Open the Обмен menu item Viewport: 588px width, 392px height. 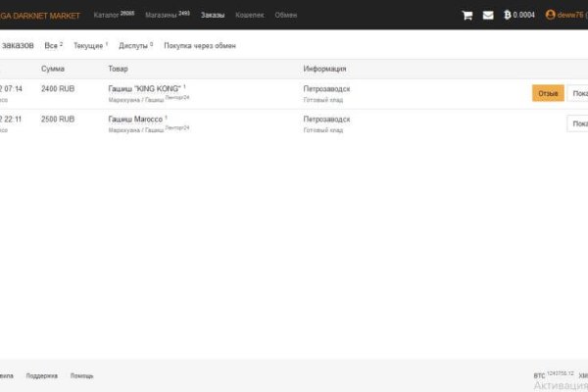(286, 15)
